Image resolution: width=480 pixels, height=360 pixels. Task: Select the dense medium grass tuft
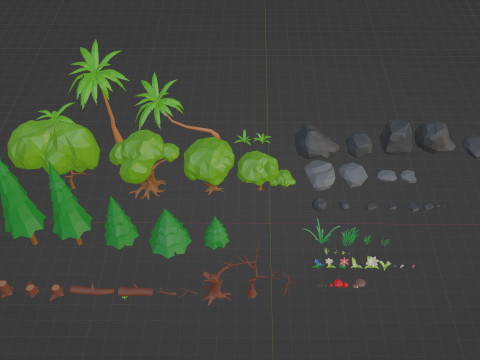[x=350, y=236]
